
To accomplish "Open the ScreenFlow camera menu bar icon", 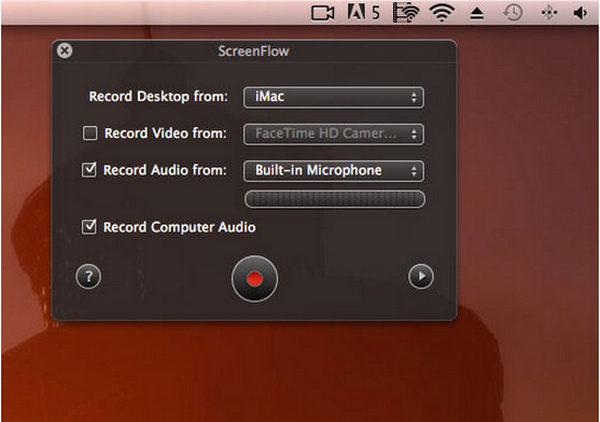I will (x=322, y=13).
